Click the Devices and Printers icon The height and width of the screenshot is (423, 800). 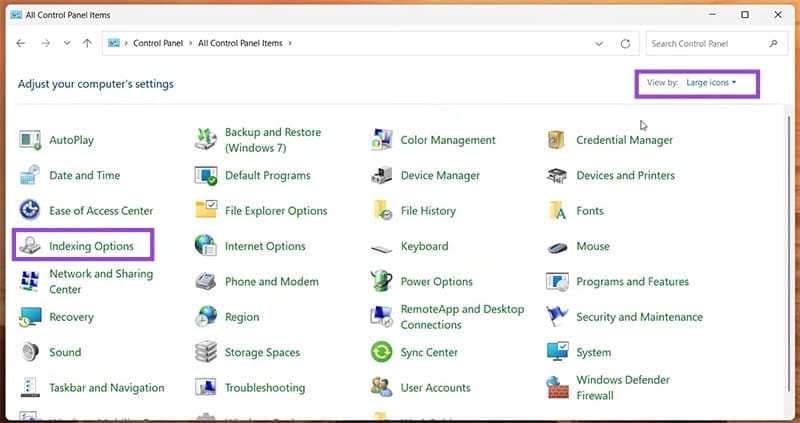[x=557, y=175]
